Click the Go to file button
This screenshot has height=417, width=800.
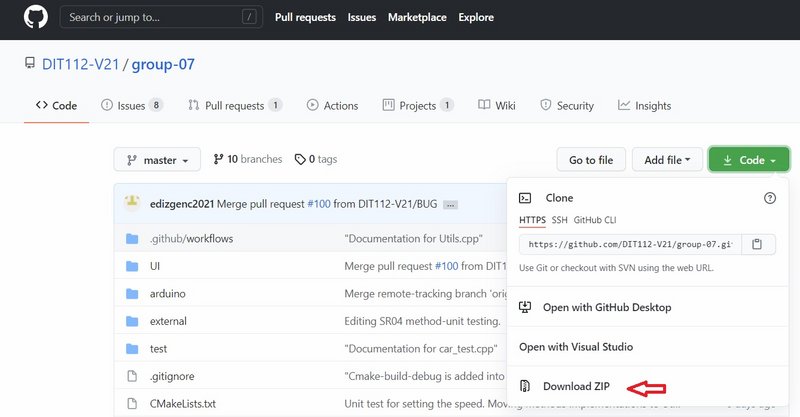(x=591, y=160)
